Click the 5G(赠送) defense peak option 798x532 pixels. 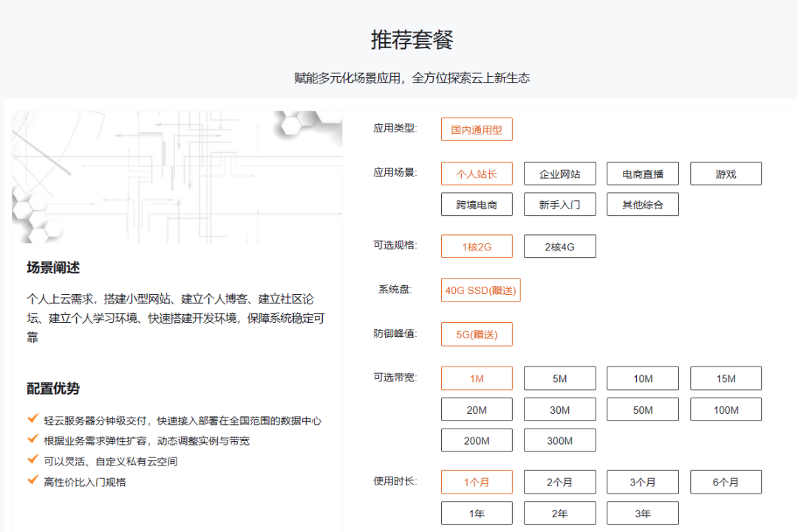(477, 334)
